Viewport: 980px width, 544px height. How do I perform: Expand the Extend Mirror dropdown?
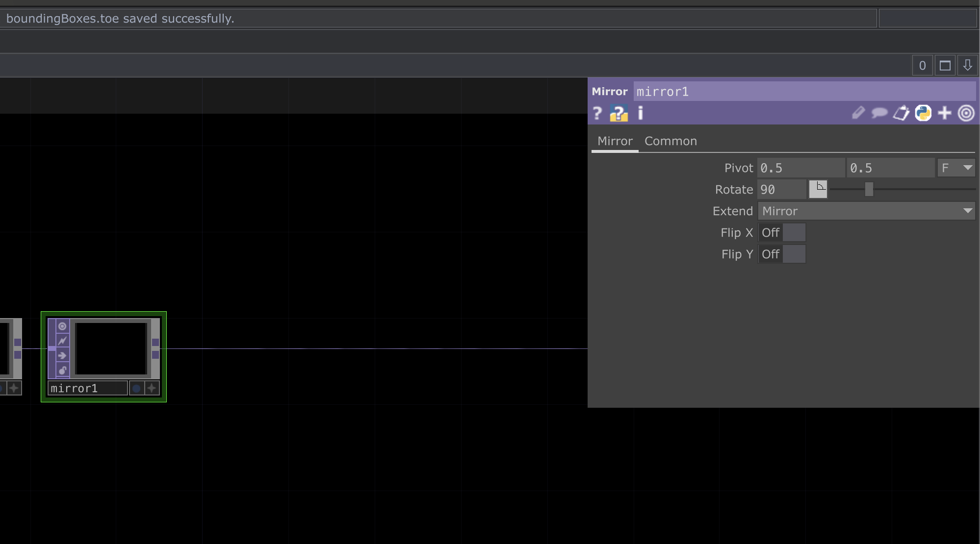click(x=866, y=211)
